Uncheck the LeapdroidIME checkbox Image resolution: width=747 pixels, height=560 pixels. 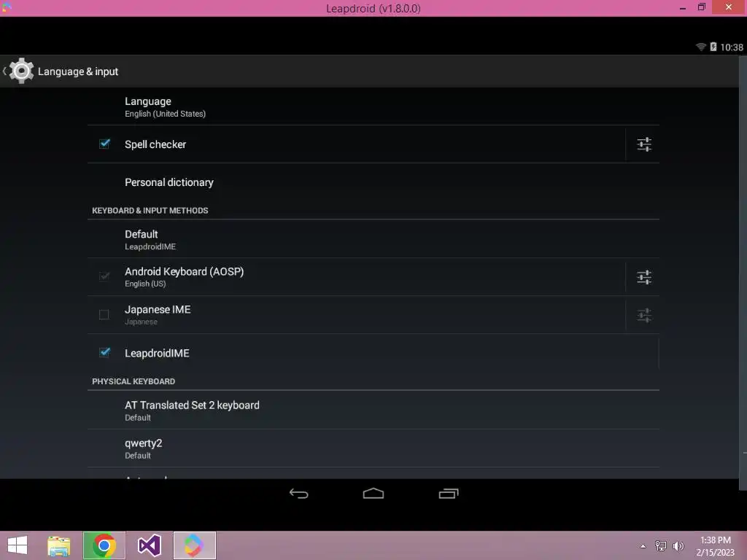point(104,352)
